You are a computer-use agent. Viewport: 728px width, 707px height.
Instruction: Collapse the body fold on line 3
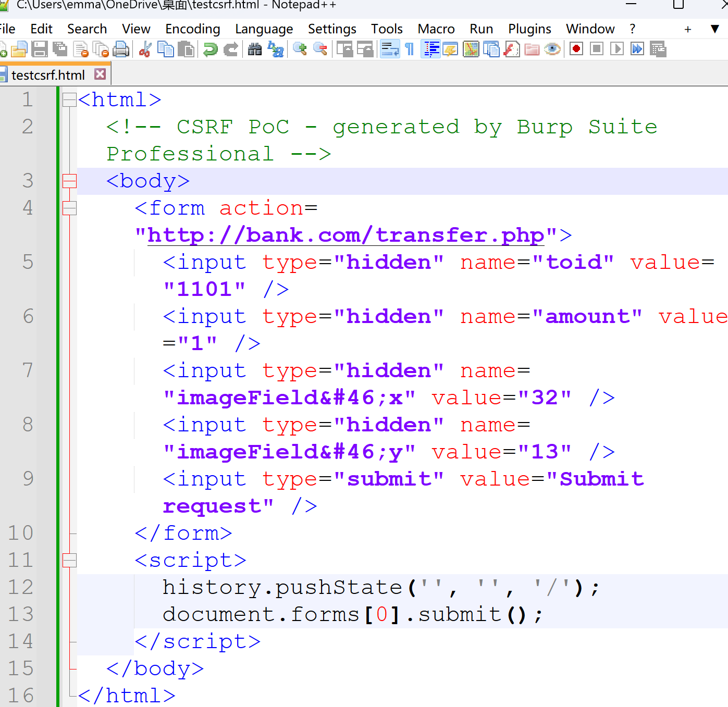[x=69, y=181]
